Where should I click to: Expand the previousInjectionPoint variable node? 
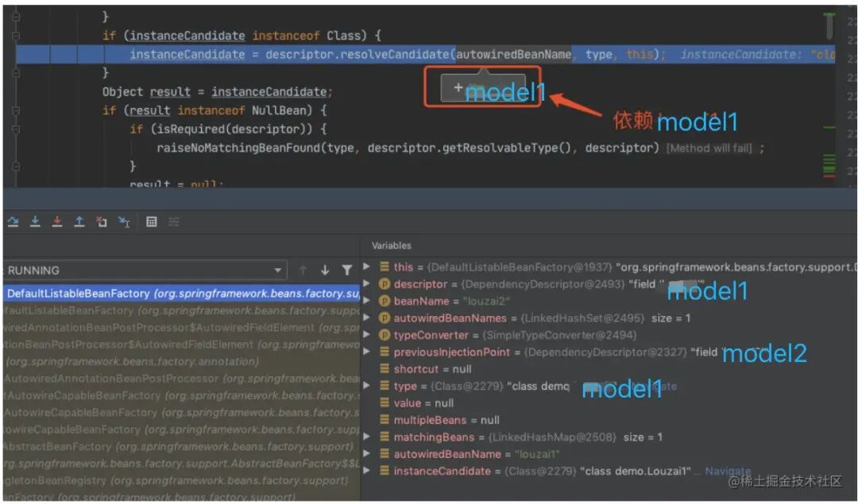tap(366, 352)
